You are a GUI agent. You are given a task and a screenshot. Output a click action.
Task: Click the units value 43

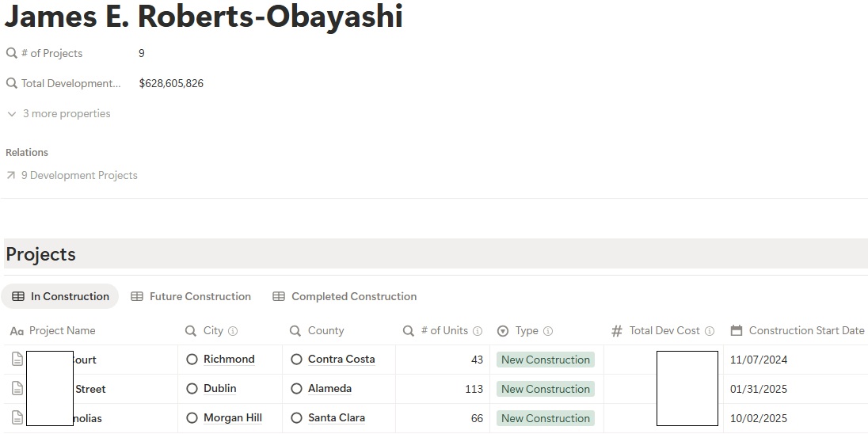coord(478,360)
